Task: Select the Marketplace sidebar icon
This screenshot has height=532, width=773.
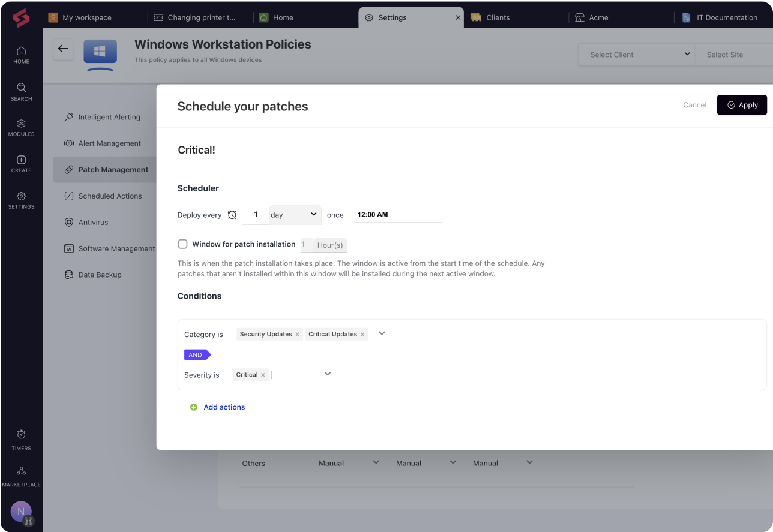Action: click(x=21, y=471)
